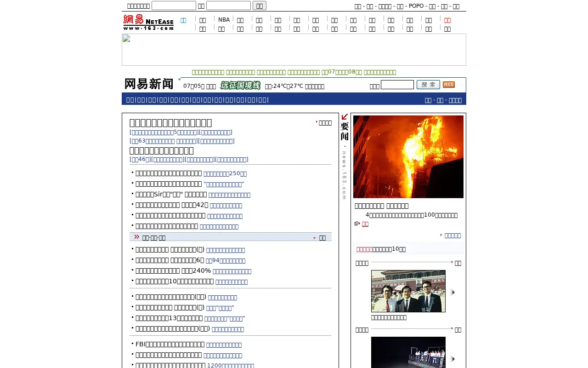Viewport: 588px width, 368px height.
Task: Click the document icon below the fire story
Action: [357, 224]
